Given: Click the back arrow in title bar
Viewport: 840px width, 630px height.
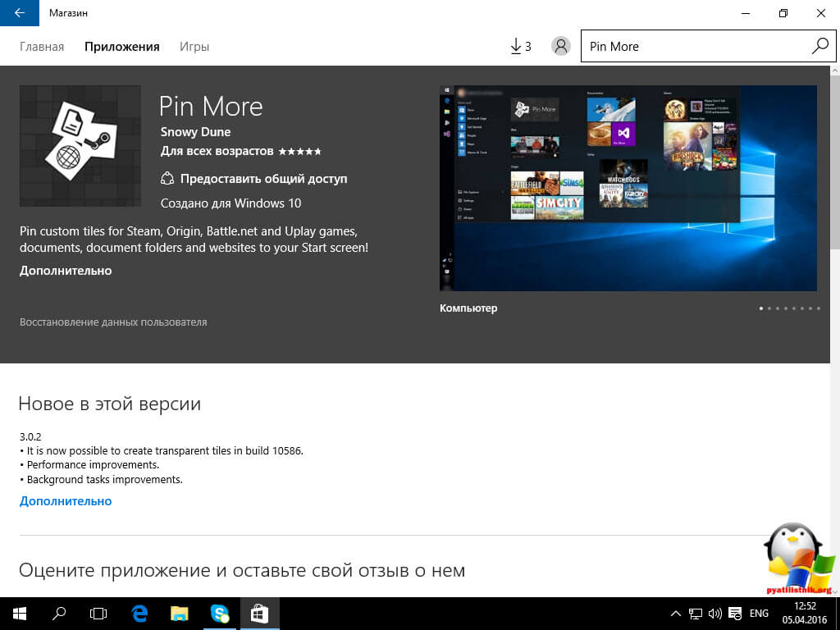Looking at the screenshot, I should click(x=19, y=13).
